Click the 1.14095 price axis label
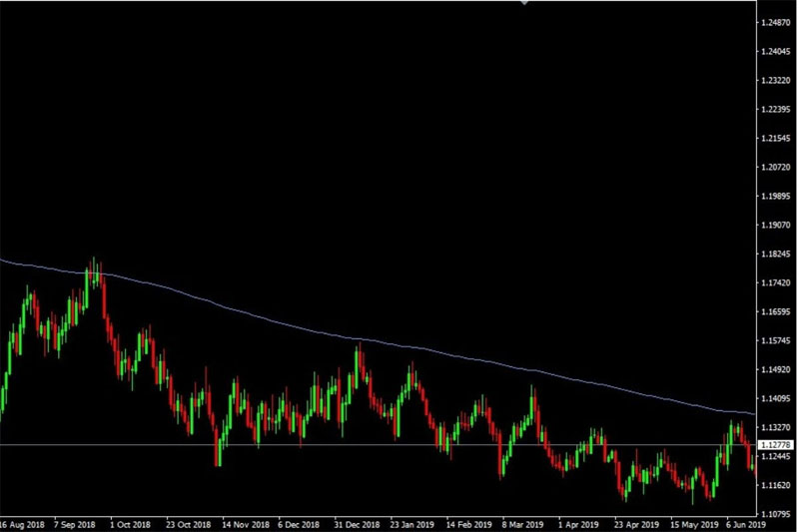 (x=776, y=398)
